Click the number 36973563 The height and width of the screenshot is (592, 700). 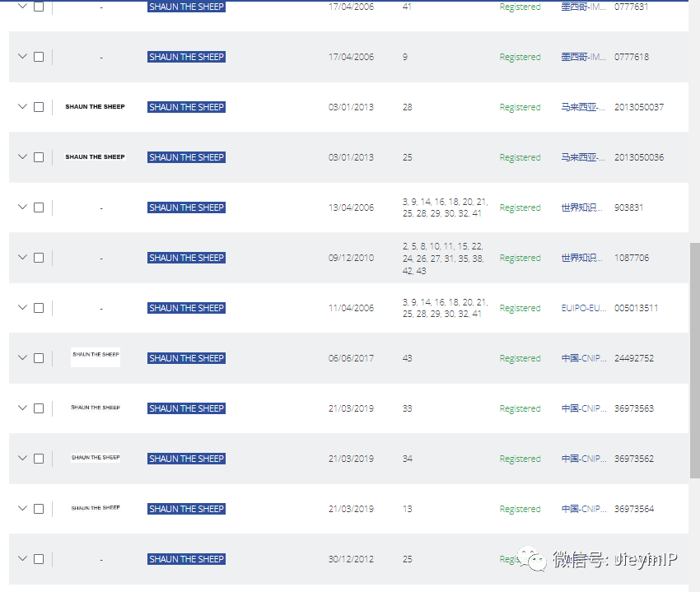[634, 408]
